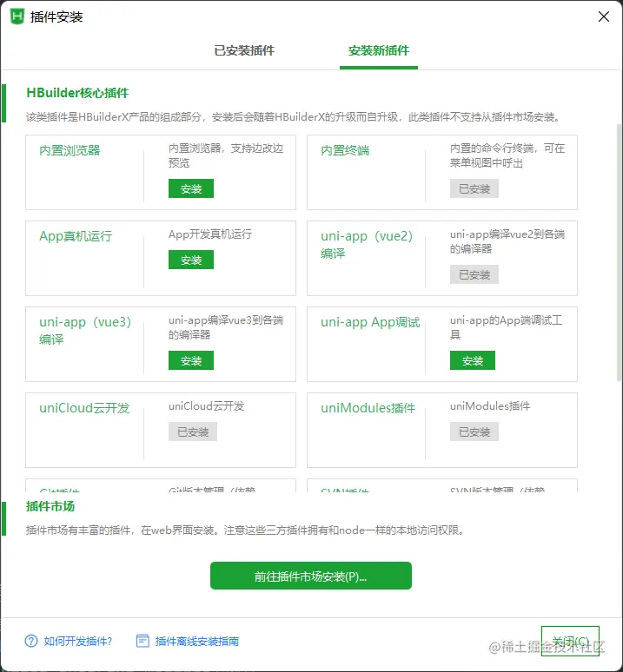Click the uni-app (vue3) 编译 title
The height and width of the screenshot is (672, 623).
coord(85,330)
